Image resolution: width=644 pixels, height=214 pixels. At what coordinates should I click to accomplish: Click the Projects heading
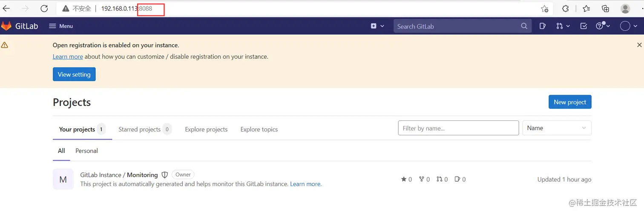tap(72, 102)
